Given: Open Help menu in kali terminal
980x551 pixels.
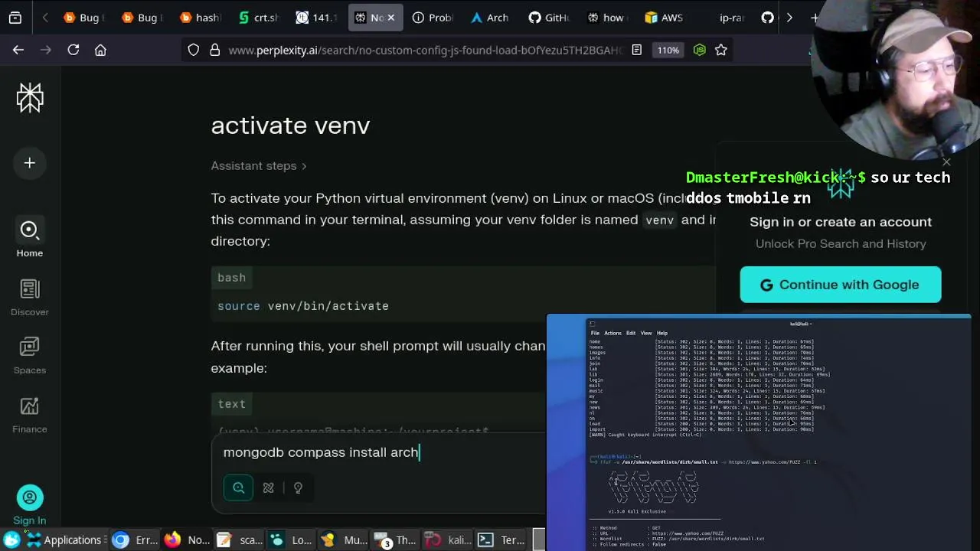Looking at the screenshot, I should pos(662,333).
